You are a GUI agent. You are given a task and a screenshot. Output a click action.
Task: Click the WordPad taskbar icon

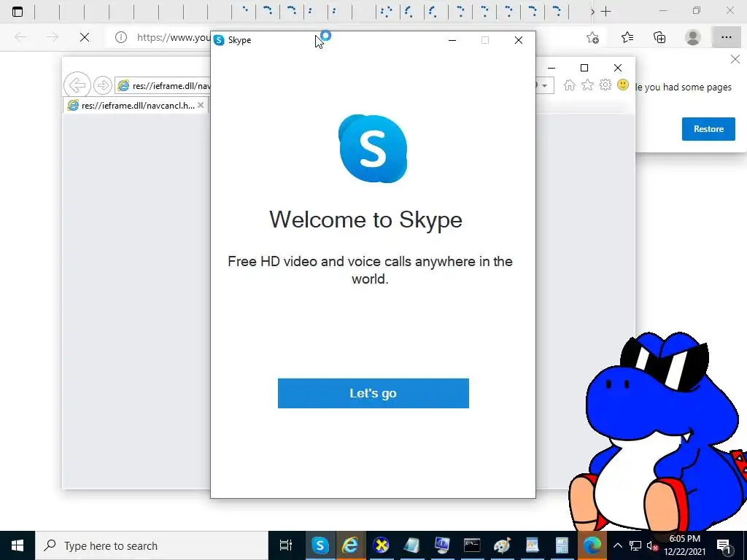click(532, 545)
